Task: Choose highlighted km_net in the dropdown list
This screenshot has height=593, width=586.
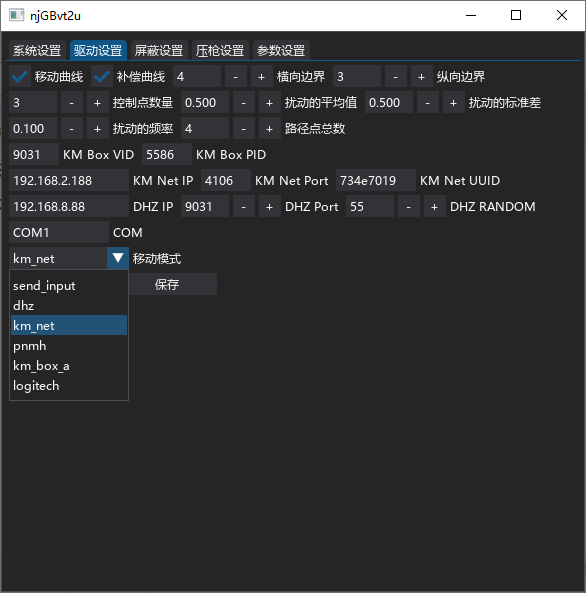Action: 69,325
